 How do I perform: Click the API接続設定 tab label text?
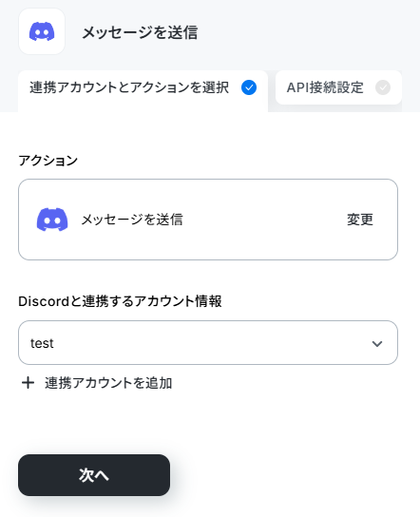pos(325,87)
